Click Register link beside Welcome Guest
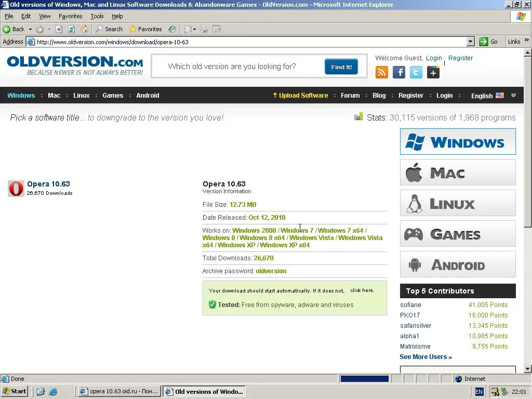This screenshot has height=399, width=532. point(460,58)
